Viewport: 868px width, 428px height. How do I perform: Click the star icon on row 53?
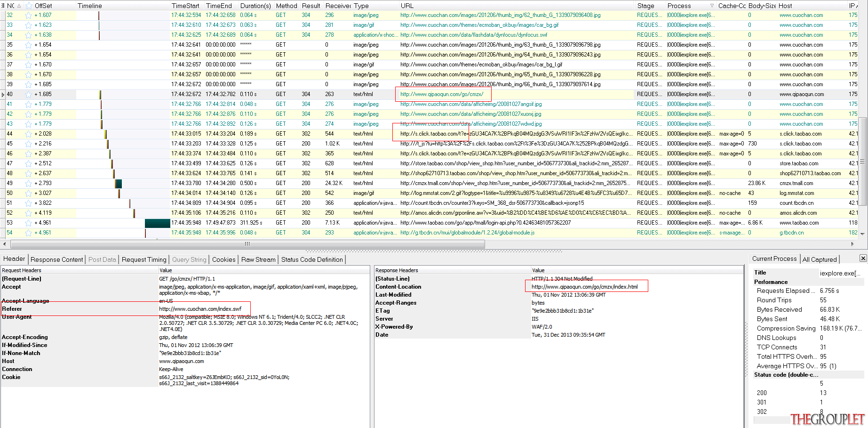coord(28,223)
